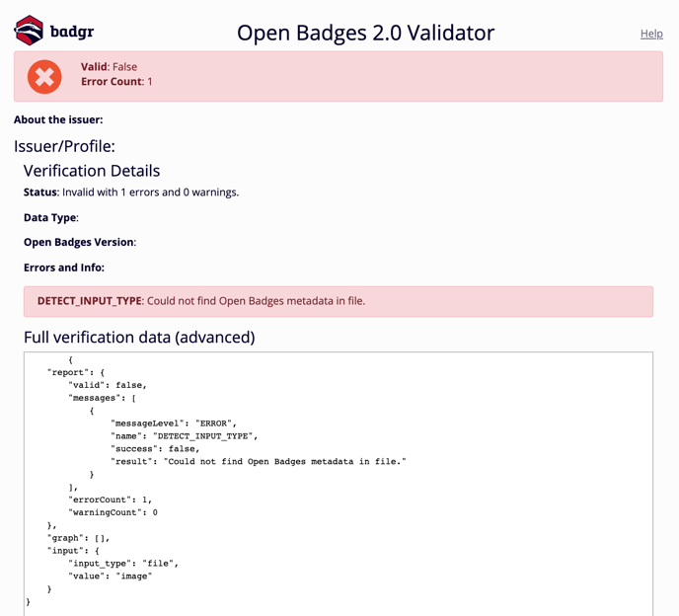Click the red X error icon
This screenshot has height=616, width=679.
[44, 77]
